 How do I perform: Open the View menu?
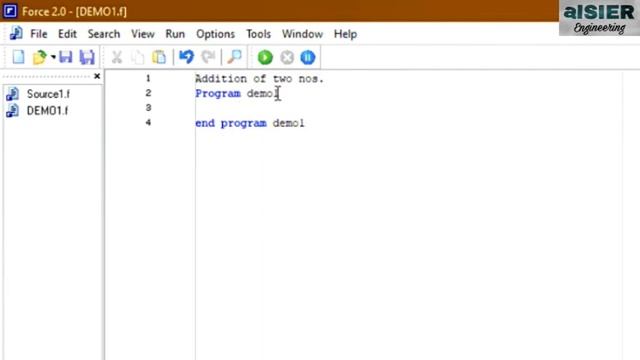[x=143, y=34]
